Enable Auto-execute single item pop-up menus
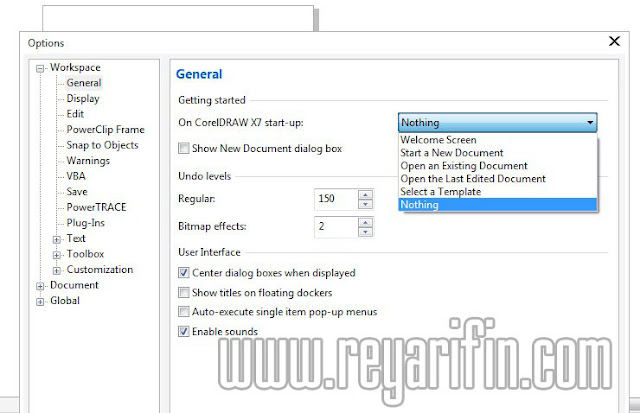Image resolution: width=640 pixels, height=413 pixels. point(184,312)
